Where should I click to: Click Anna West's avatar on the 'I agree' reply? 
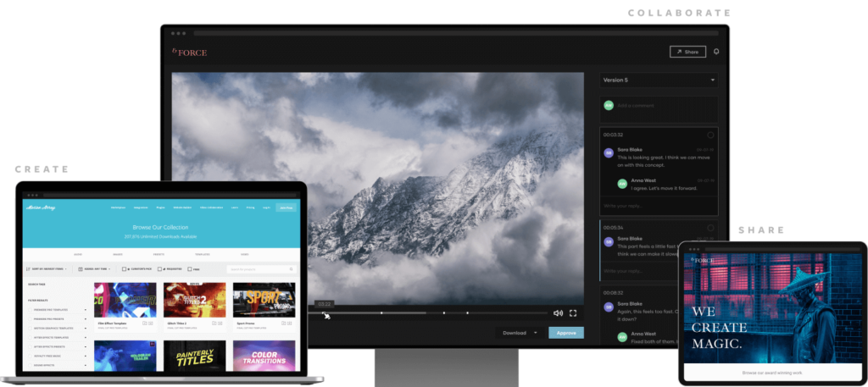622,184
